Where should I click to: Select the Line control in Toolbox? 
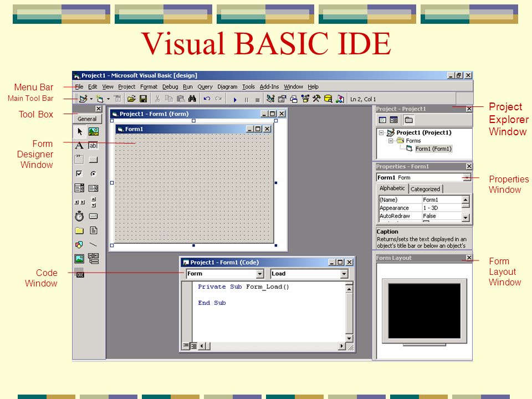coord(93,244)
